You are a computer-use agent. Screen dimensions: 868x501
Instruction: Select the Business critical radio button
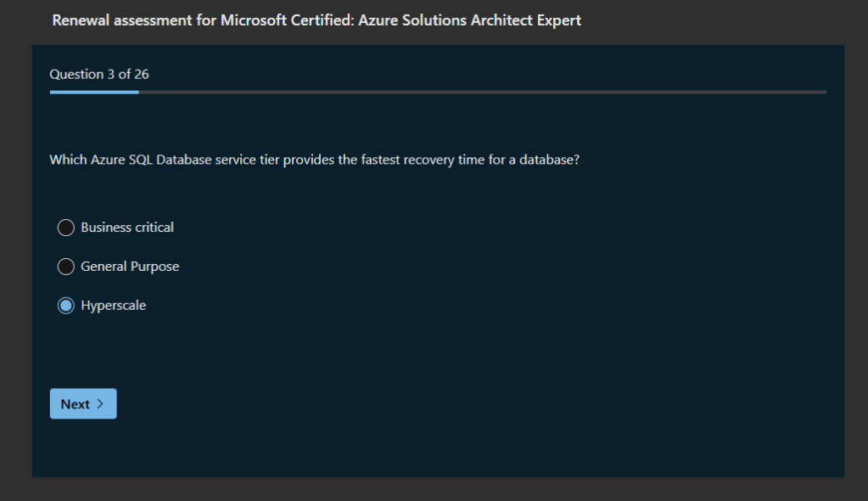[x=65, y=228]
